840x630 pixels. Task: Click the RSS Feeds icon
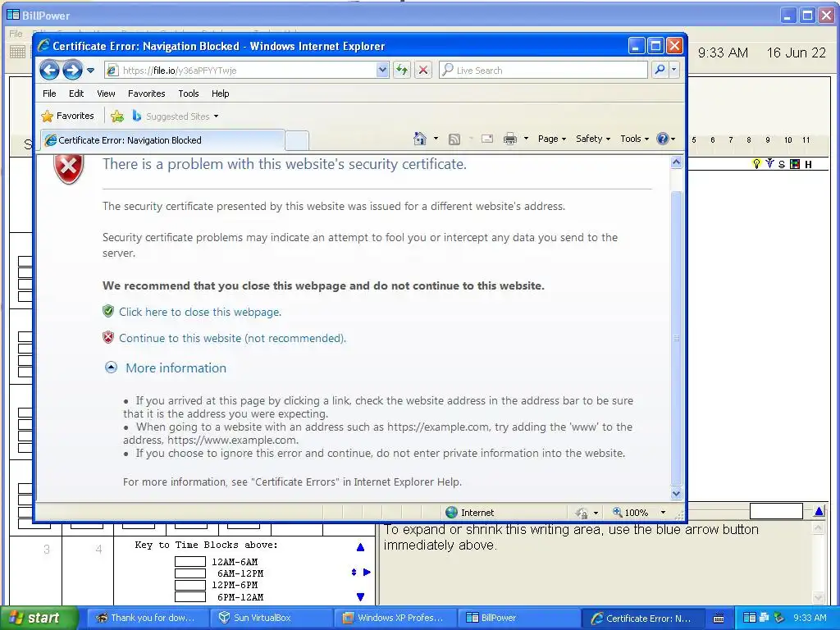pos(454,139)
